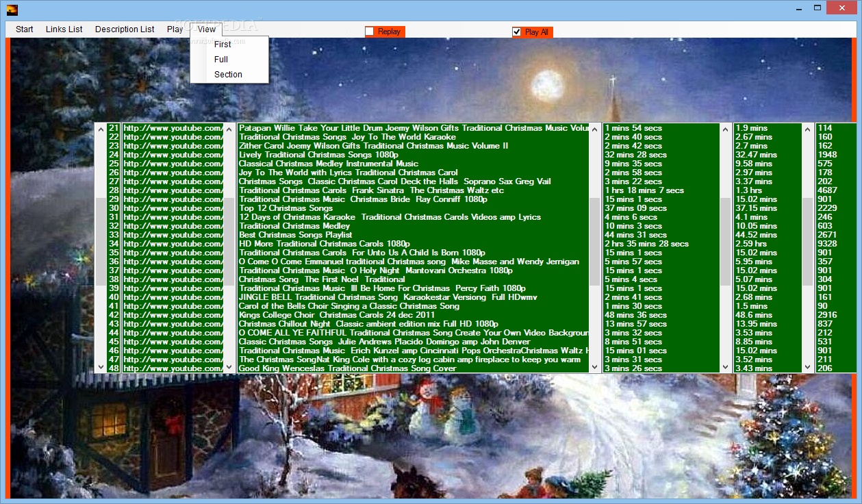Choose Full from the View menu

point(220,60)
